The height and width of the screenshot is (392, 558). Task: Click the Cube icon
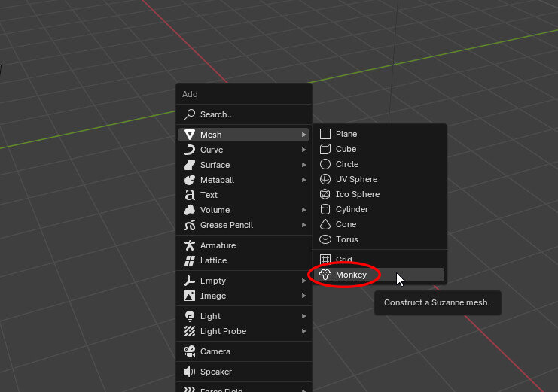pos(325,149)
